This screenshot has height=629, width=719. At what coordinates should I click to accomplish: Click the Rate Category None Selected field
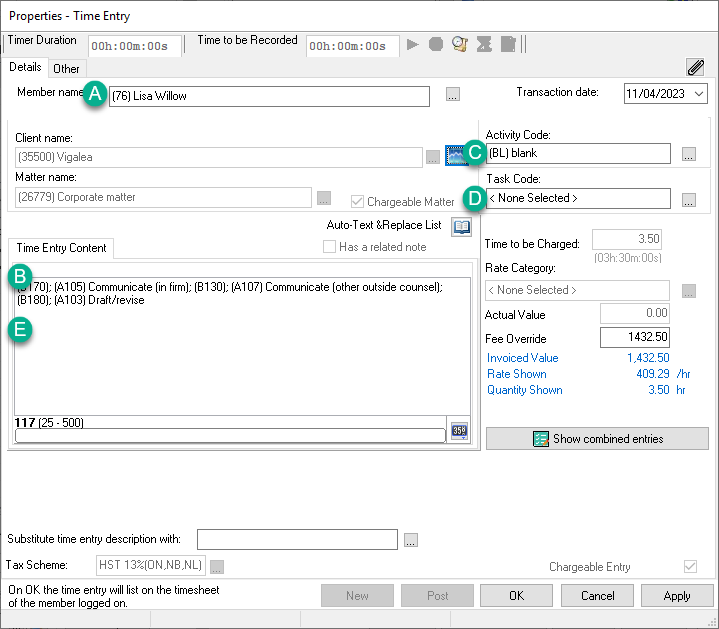[x=577, y=290]
